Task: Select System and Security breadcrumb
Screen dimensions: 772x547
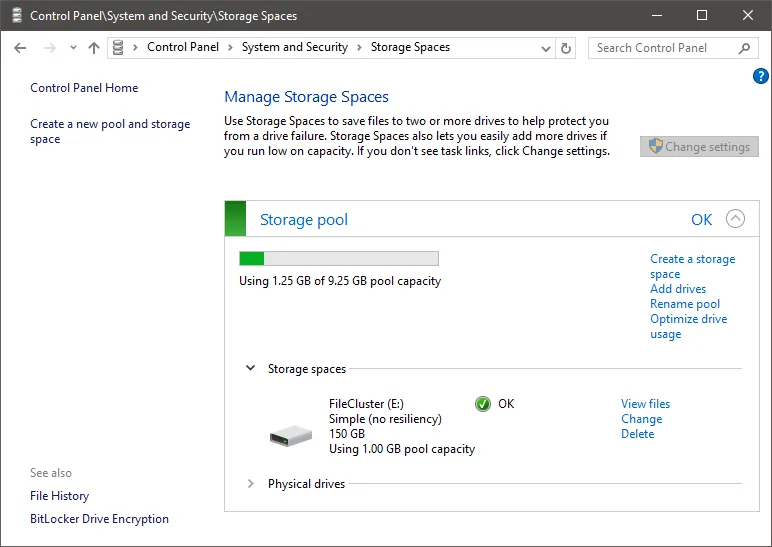Action: pyautogui.click(x=294, y=47)
